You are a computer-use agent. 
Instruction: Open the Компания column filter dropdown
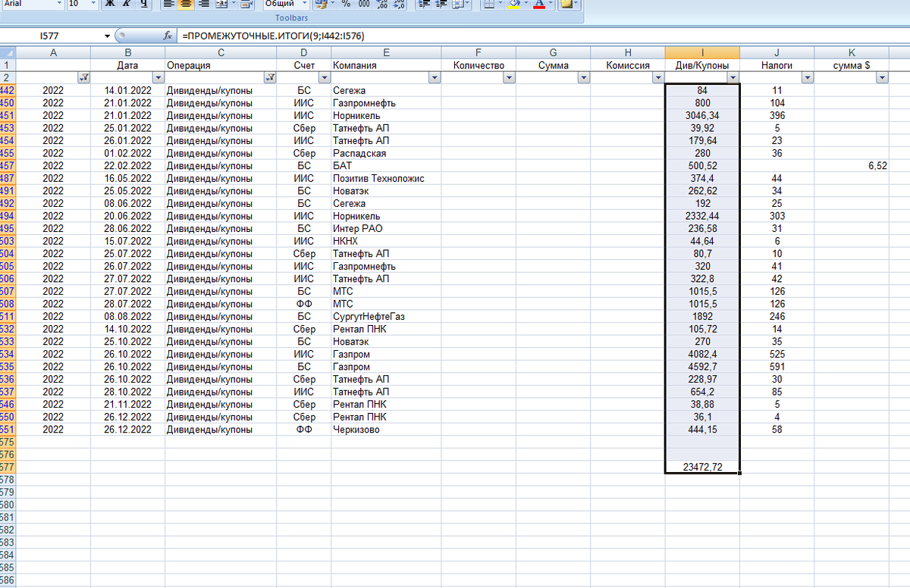434,77
